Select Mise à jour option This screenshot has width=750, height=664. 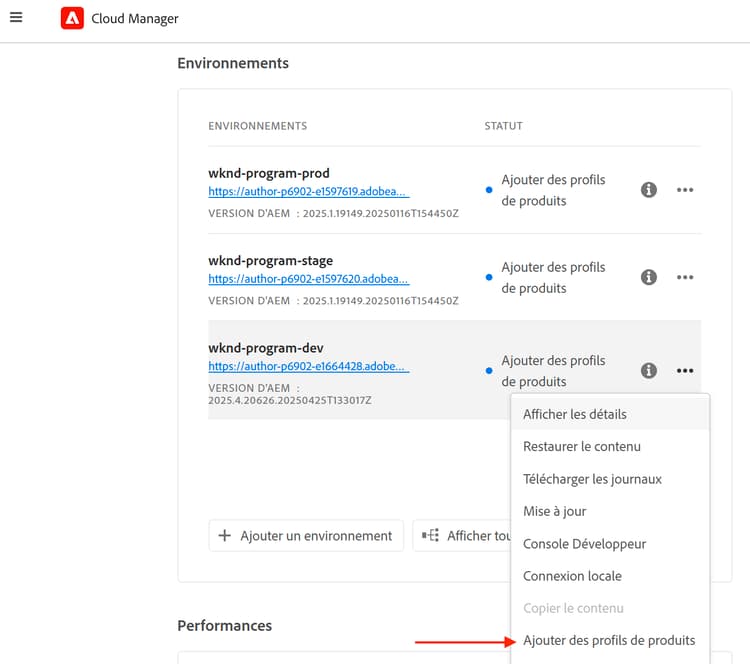coord(610,511)
